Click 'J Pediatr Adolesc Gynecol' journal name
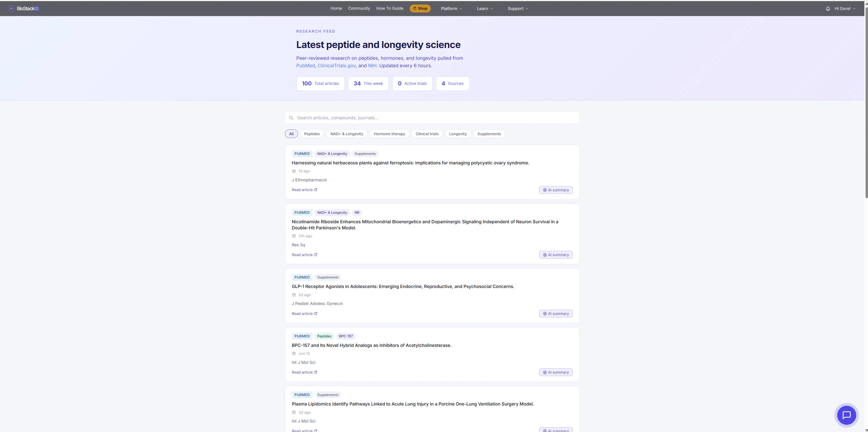 [x=317, y=304]
